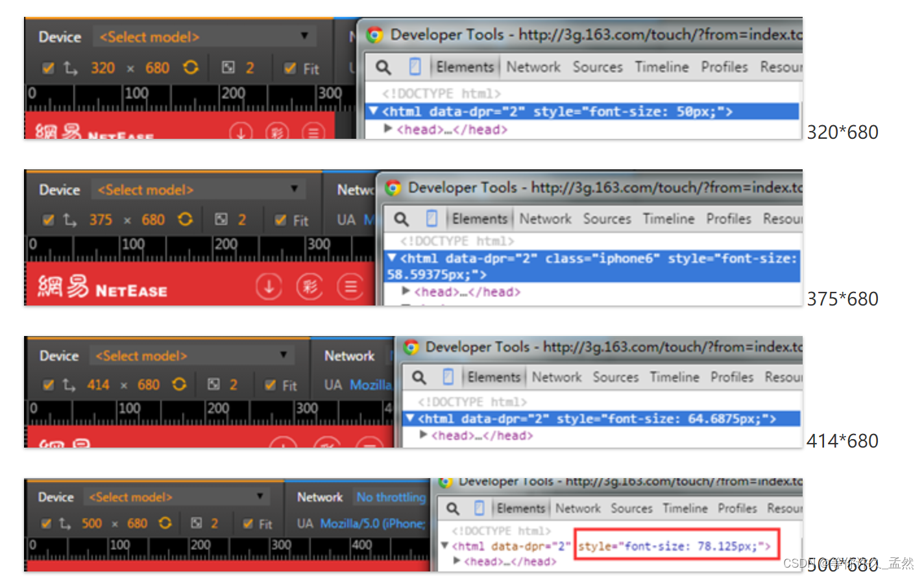Uncheck screen emulation checkbox left of width 500
The image size is (924, 576).
pos(45,523)
